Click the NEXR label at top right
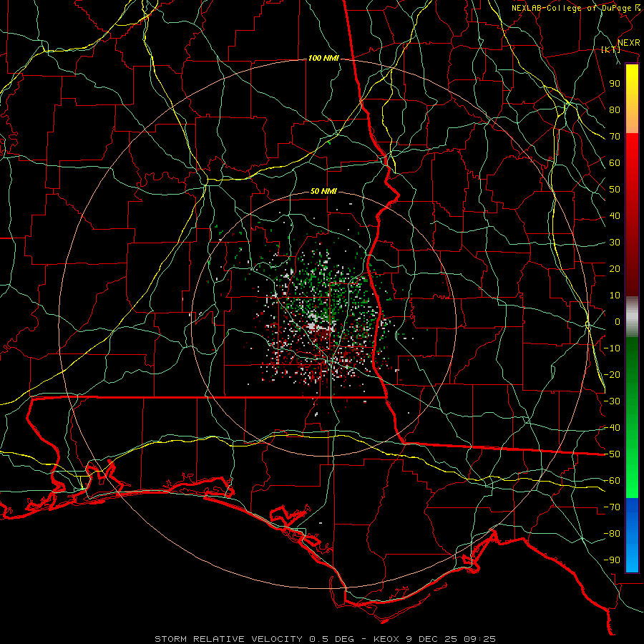This screenshot has width=644, height=644. [628, 43]
